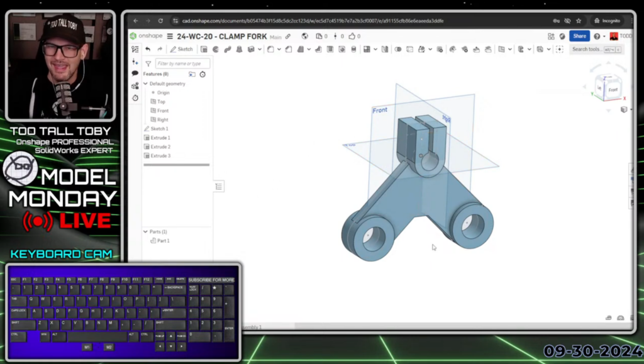644x364 pixels.
Task: Select Extrude 1 in feature tree
Action: [x=160, y=138]
